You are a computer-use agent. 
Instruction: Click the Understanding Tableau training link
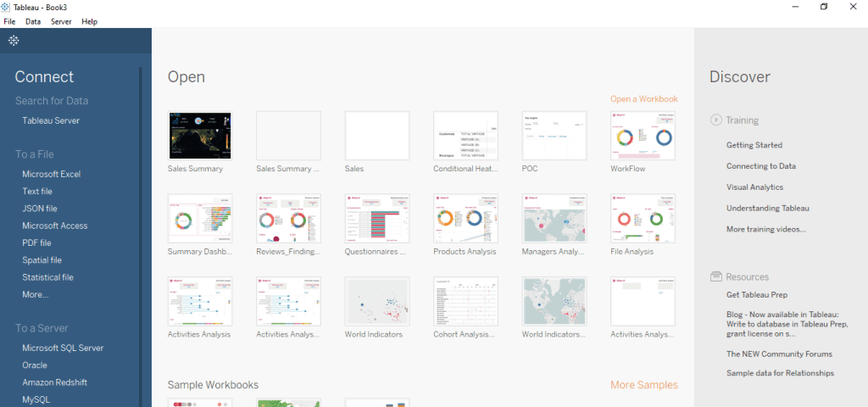coord(768,209)
